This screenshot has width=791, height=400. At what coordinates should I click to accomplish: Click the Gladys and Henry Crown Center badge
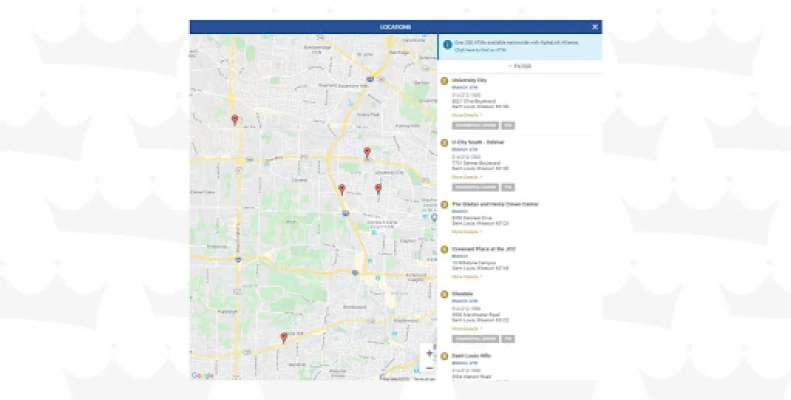(444, 205)
